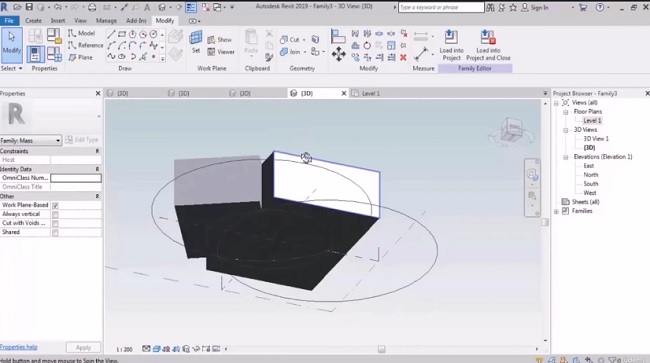The image size is (650, 363).
Task: Open the File menu tab
Action: [9, 20]
